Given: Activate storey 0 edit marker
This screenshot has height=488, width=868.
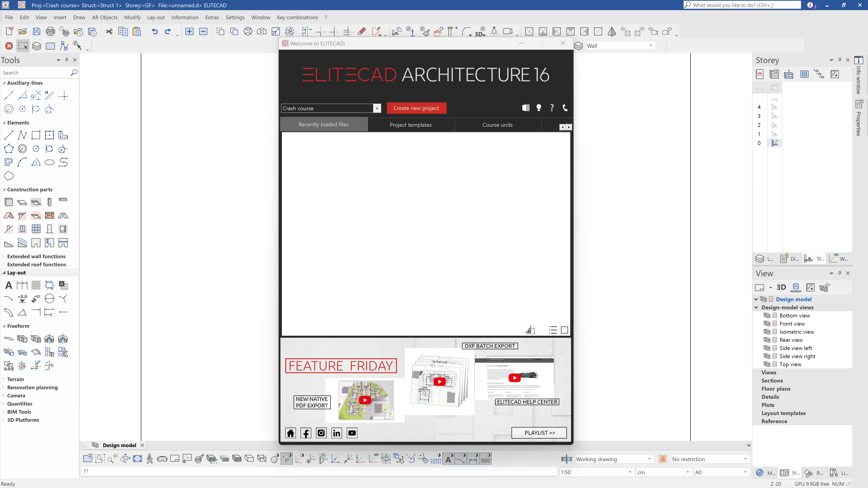Looking at the screenshot, I should (x=775, y=143).
